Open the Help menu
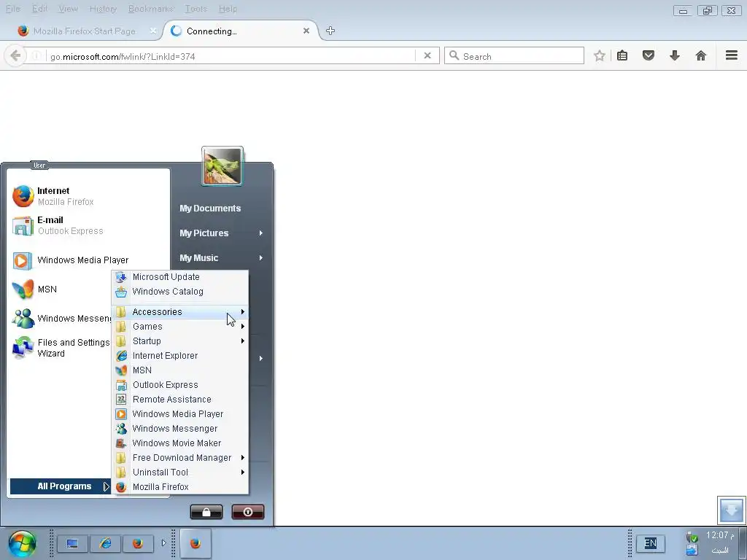The image size is (747, 560). (228, 9)
